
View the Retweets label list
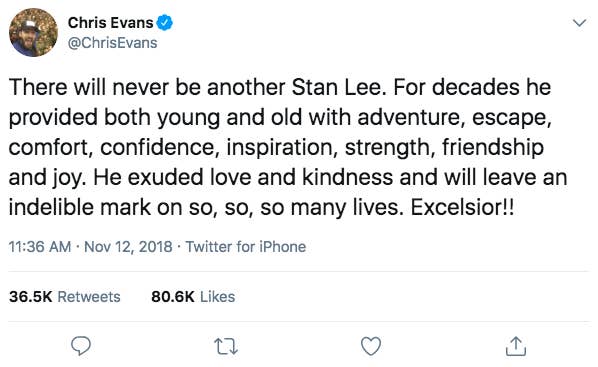coord(89,297)
